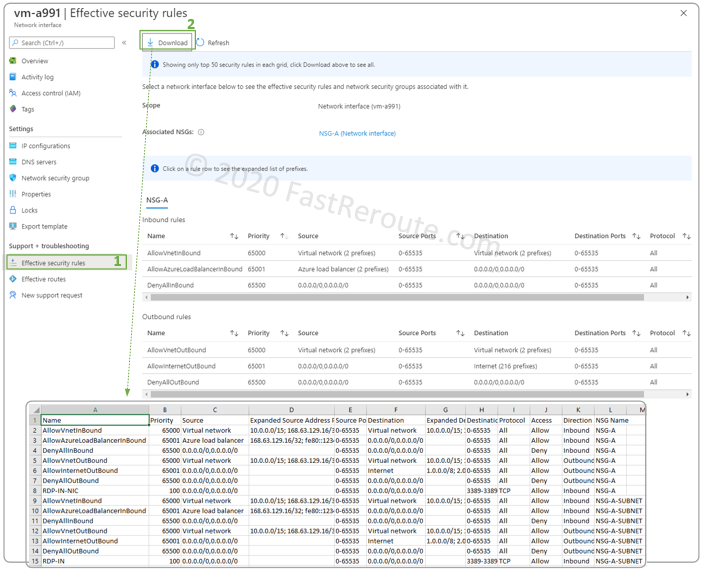Screen dimensions: 702x571
Task: Click the outbound rules horizontal scrollbar
Action: [x=397, y=395]
